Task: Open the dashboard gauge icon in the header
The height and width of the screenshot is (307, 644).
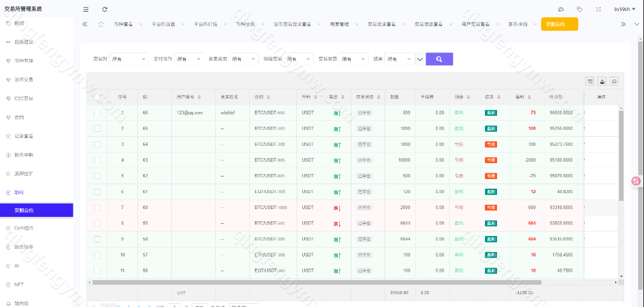Action: click(x=561, y=9)
